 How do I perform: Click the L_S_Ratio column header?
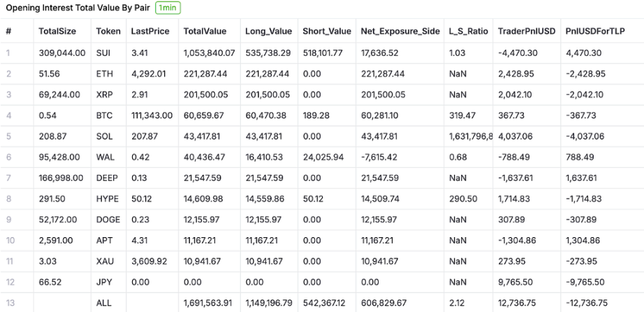coord(467,31)
